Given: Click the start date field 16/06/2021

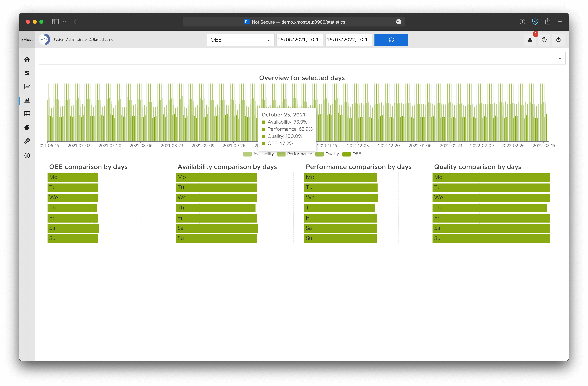Looking at the screenshot, I should [299, 40].
